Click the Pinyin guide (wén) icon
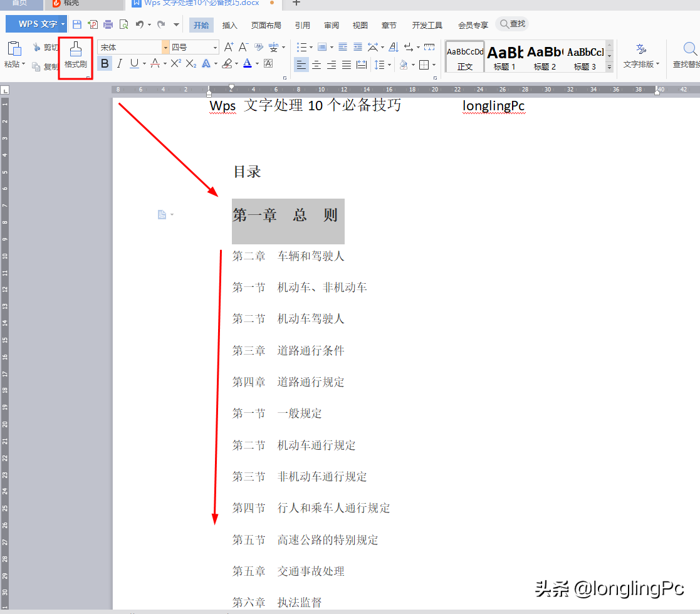700x614 pixels. [273, 47]
